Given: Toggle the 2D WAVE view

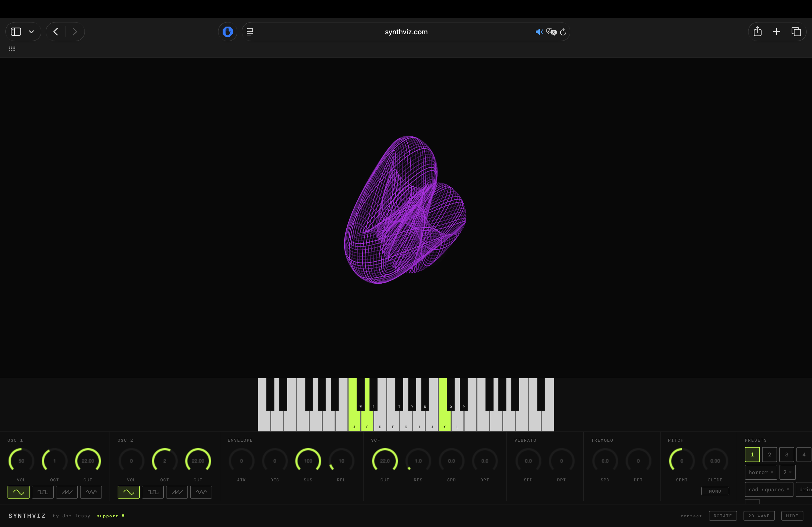Looking at the screenshot, I should 759,516.
